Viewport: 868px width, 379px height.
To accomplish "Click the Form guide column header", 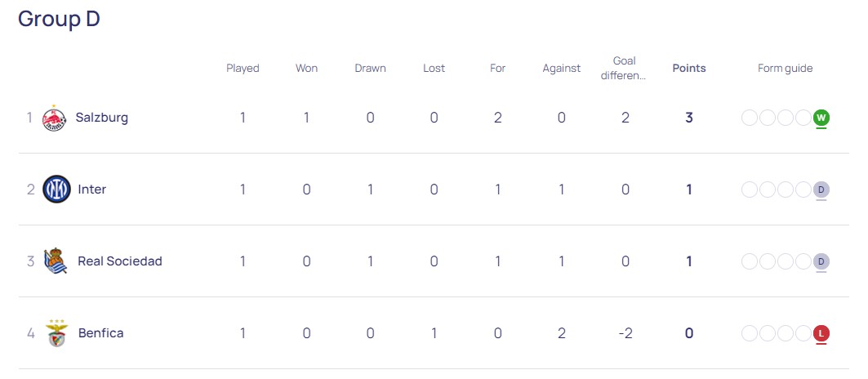I will pos(785,68).
